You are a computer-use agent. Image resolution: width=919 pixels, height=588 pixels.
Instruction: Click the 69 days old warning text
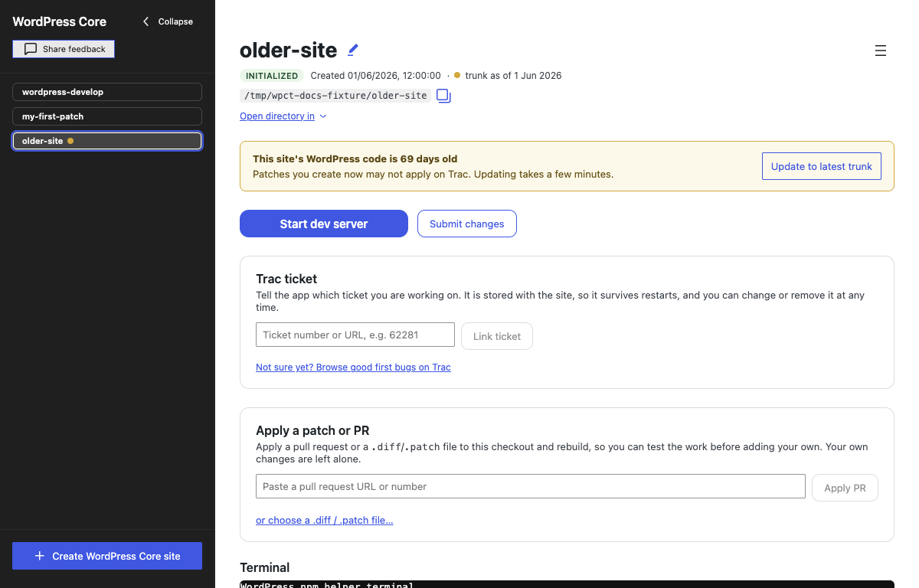point(355,159)
